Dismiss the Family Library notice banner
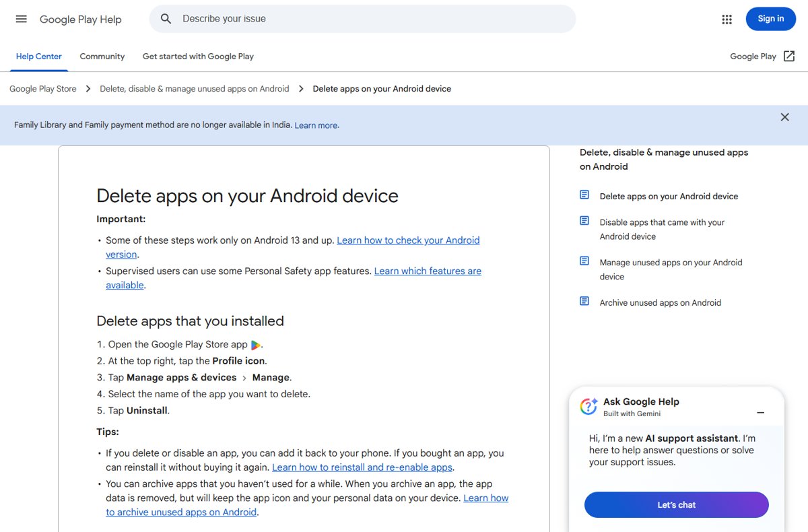This screenshot has height=532, width=808. 784,117
